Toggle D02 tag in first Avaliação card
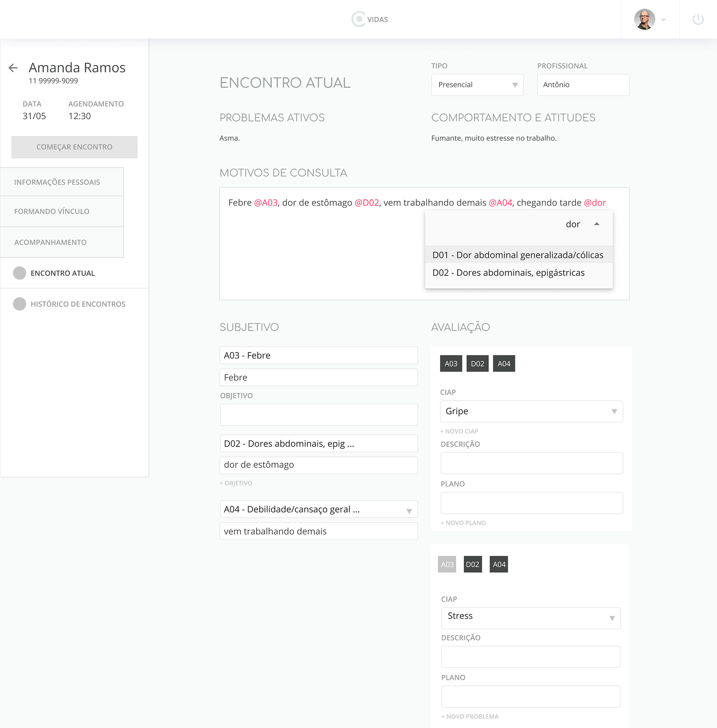The height and width of the screenshot is (728, 717). click(x=477, y=364)
